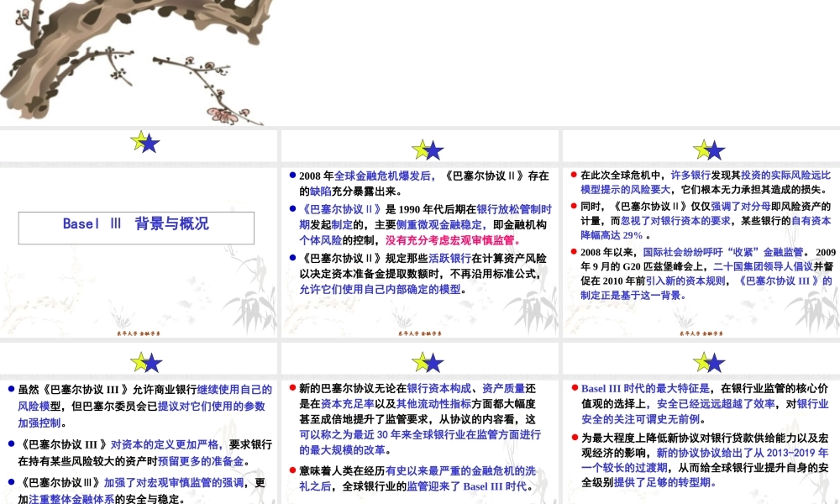Click the star icon above the 2008年全球金融危机 slide

point(428,150)
